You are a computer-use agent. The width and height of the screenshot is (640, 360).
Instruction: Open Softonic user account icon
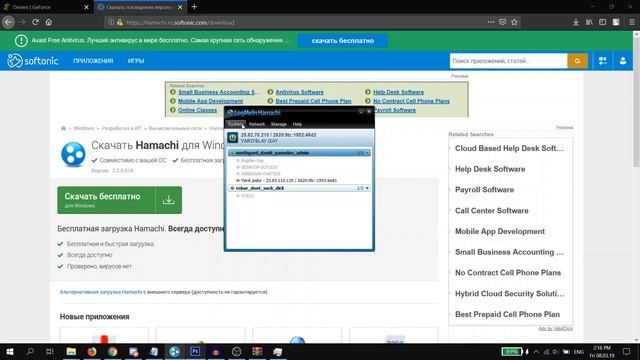(x=623, y=61)
